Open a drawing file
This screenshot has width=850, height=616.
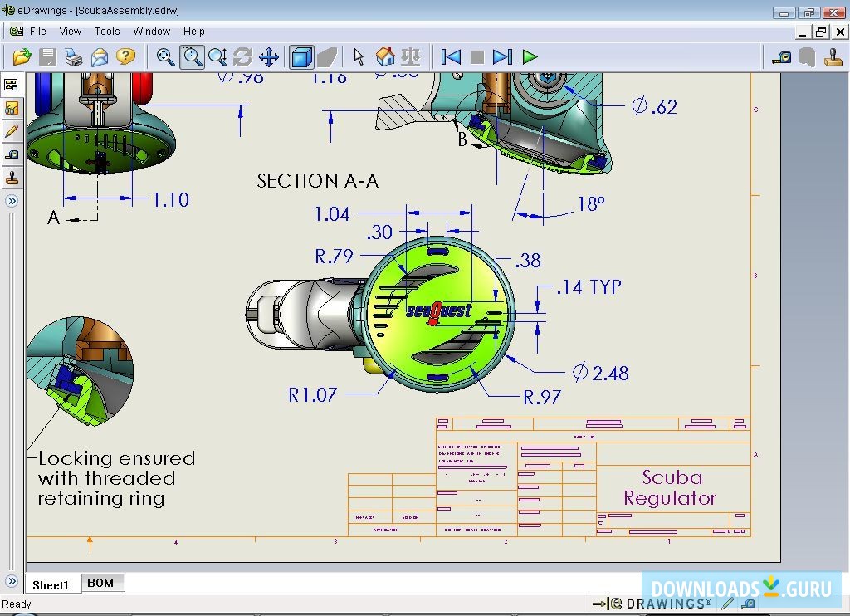pyautogui.click(x=22, y=57)
